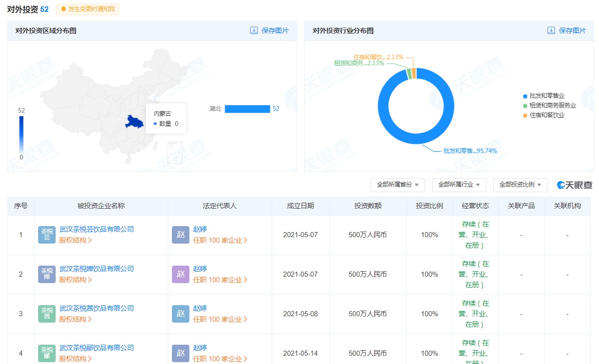Open 赵婷 profile link in row 4
This screenshot has width=599, height=364.
pyautogui.click(x=200, y=348)
